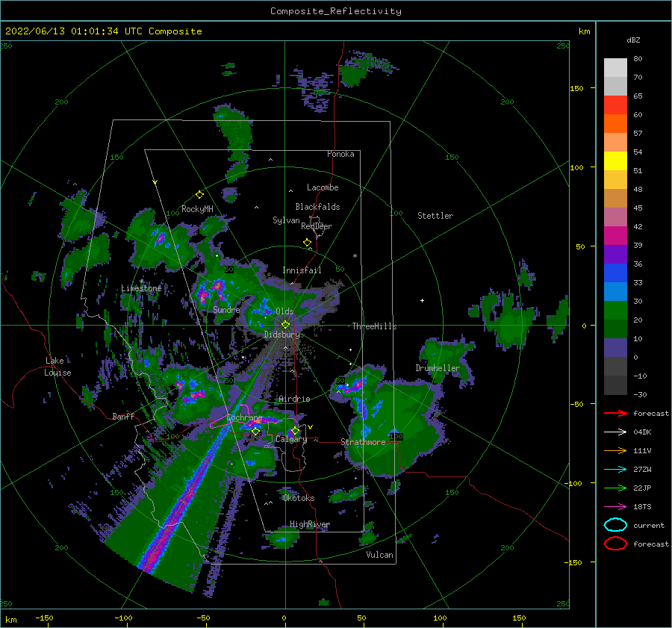Click the Blackfalds label
The width and height of the screenshot is (672, 628).
[x=317, y=207]
